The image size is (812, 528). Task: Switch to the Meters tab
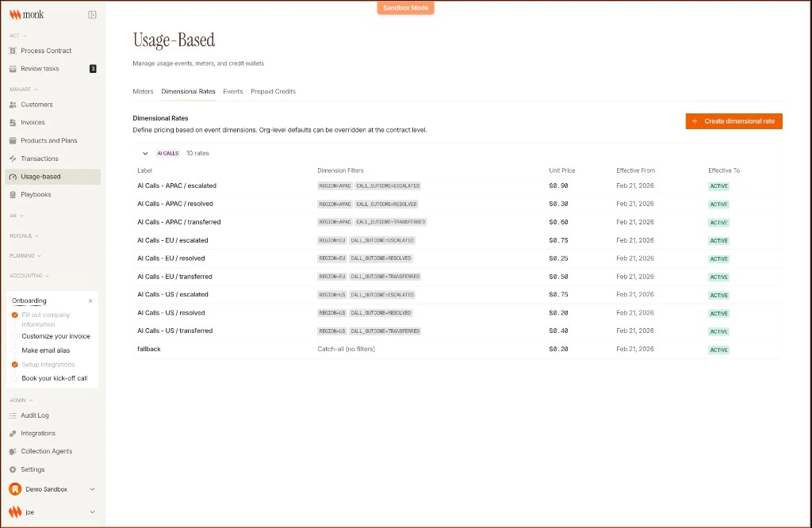click(143, 92)
